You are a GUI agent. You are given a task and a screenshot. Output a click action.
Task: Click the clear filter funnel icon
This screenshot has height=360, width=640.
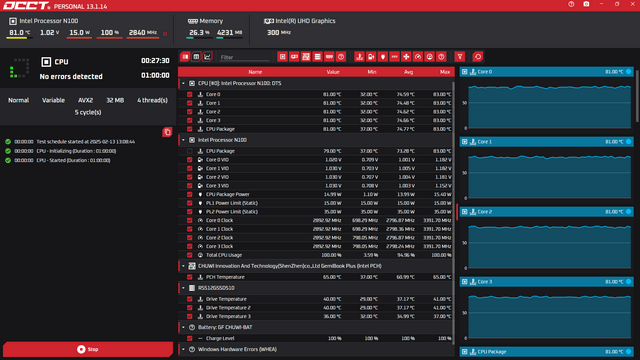[460, 57]
